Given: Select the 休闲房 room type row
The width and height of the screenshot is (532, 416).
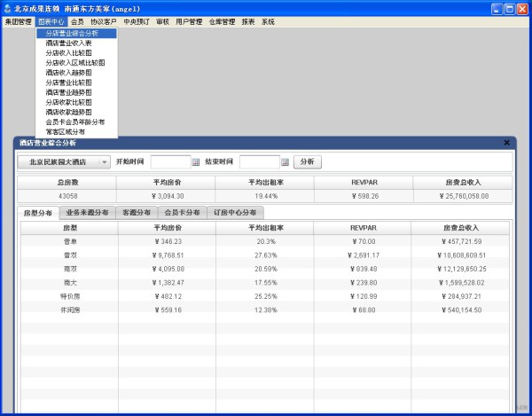Looking at the screenshot, I should click(264, 310).
